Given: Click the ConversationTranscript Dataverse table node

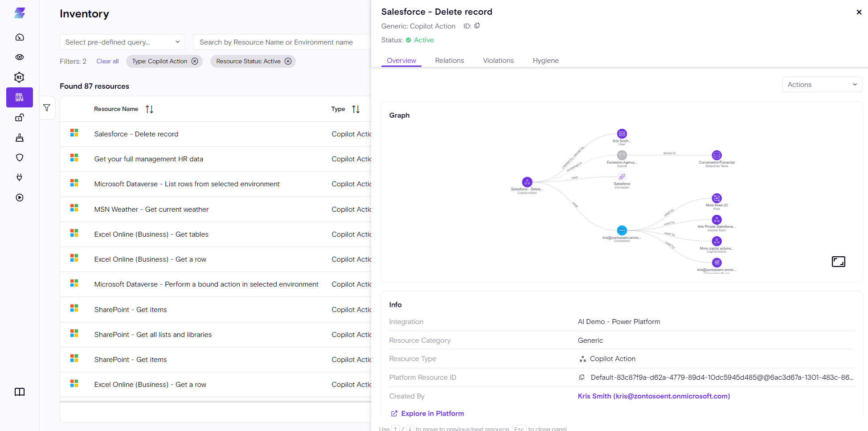Looking at the screenshot, I should [717, 155].
